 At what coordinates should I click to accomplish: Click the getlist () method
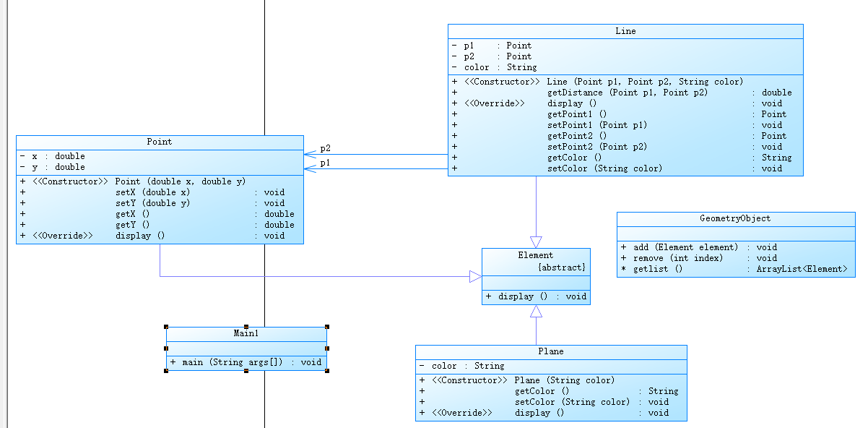click(x=734, y=269)
